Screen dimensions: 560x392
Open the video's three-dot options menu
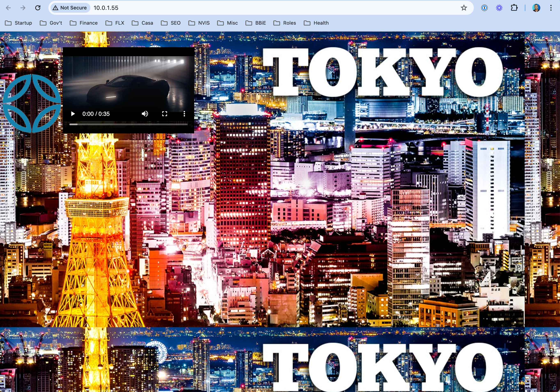tap(184, 114)
